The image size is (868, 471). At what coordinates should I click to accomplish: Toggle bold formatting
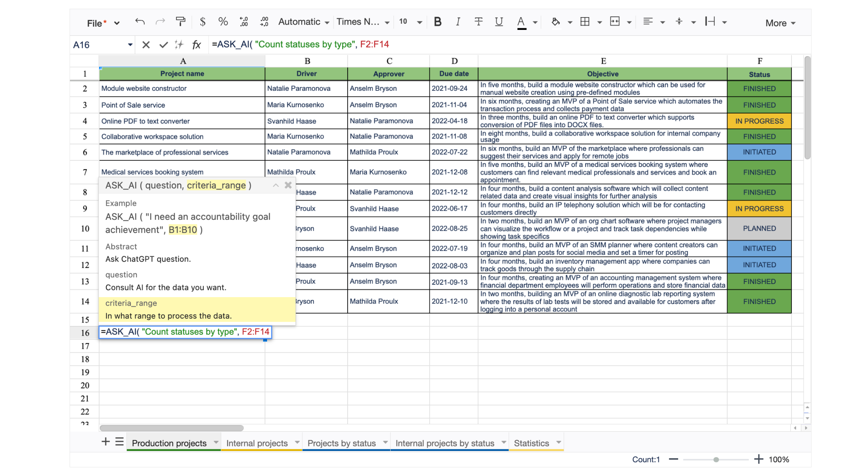(437, 22)
